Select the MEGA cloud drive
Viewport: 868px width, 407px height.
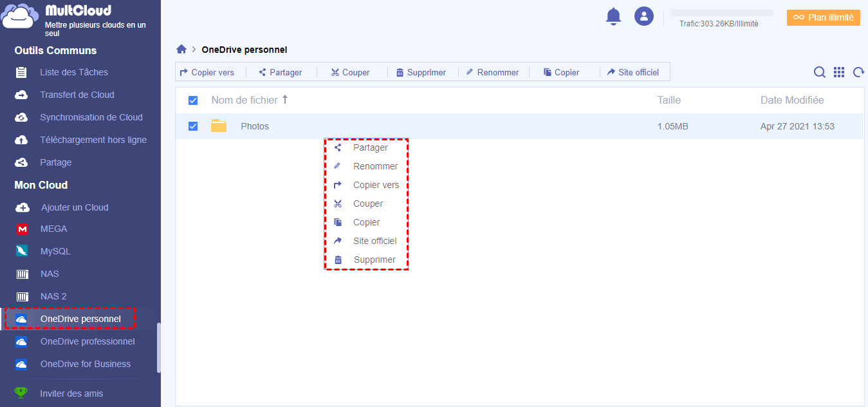point(53,229)
